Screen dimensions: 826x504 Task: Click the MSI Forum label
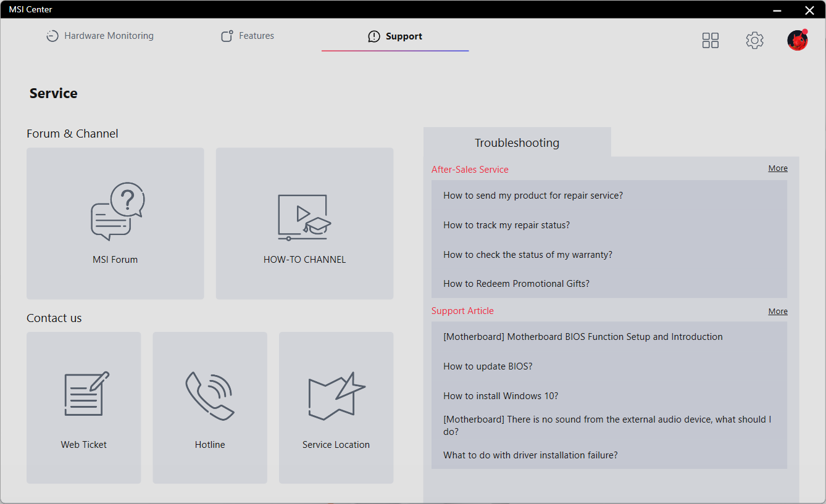pos(115,260)
